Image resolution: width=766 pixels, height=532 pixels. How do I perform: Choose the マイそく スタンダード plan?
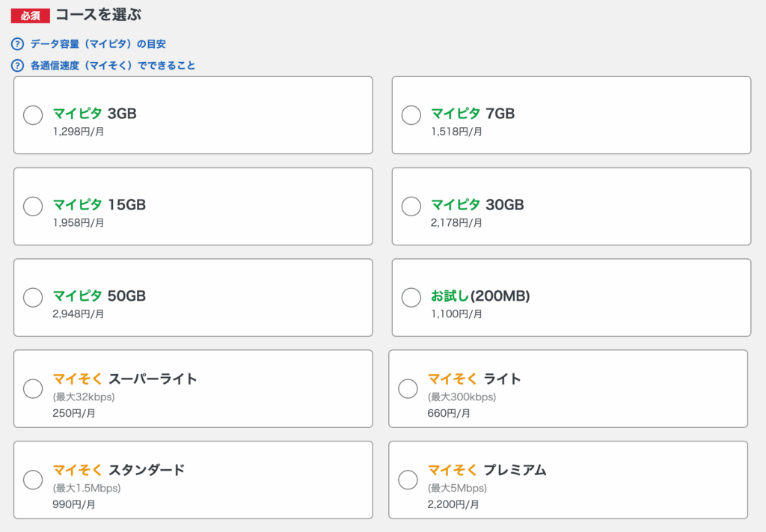32,480
